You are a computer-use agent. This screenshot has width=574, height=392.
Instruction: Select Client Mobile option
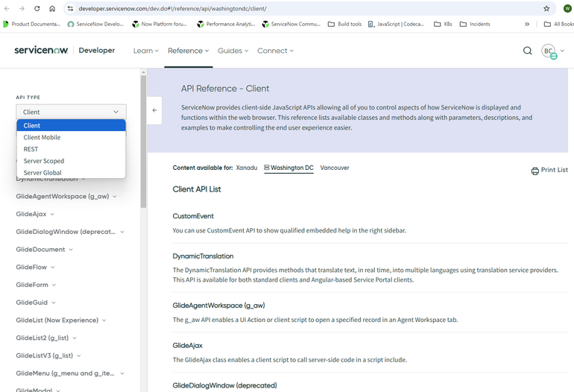click(71, 137)
